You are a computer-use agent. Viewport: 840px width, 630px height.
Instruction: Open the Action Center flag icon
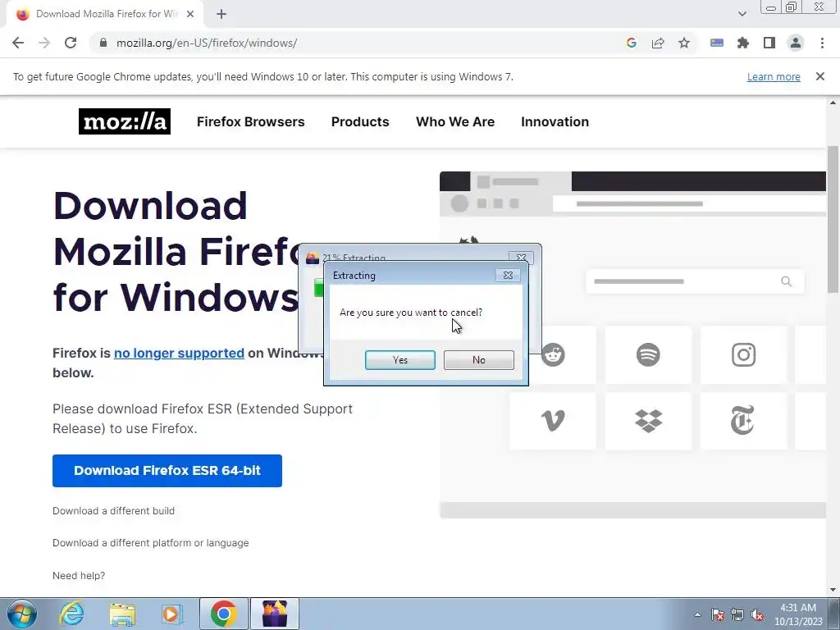(718, 614)
